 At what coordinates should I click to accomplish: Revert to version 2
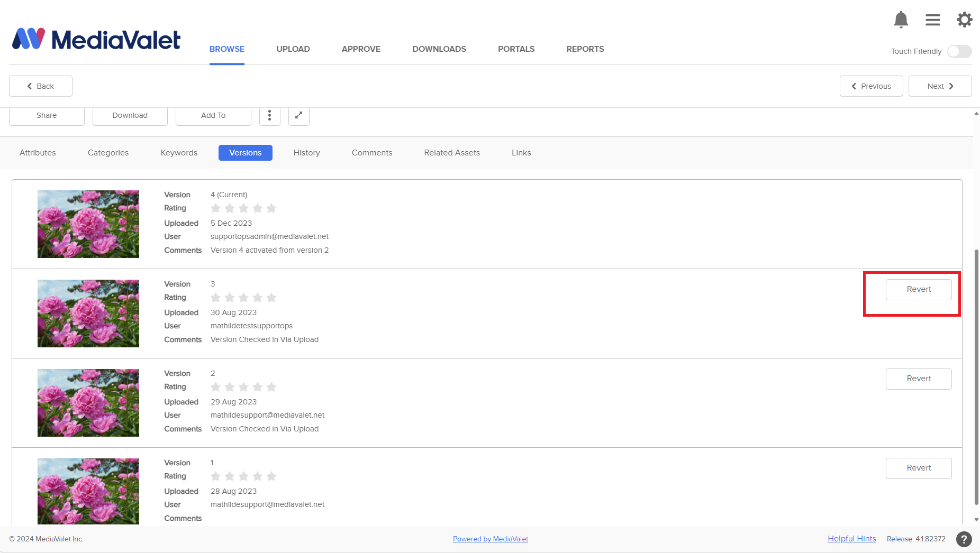[x=919, y=379]
